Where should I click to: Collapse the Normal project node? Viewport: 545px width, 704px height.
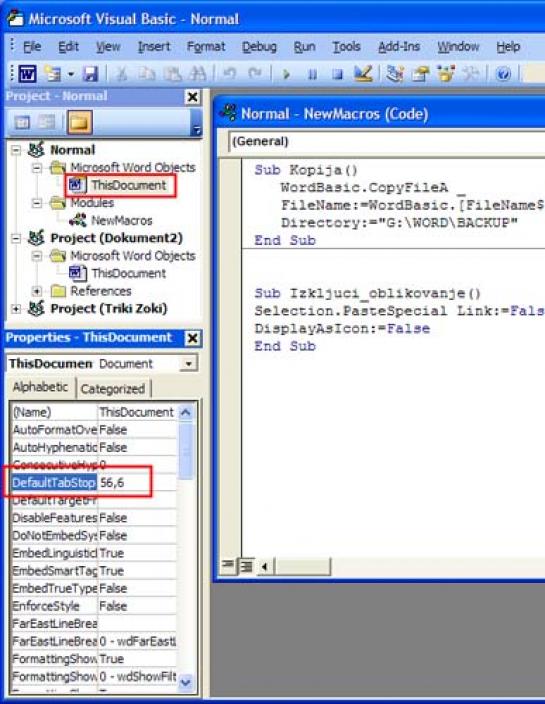click(16, 150)
